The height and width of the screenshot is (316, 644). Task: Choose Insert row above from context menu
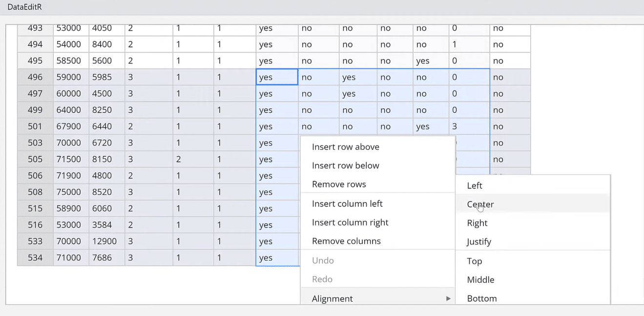click(x=377, y=147)
